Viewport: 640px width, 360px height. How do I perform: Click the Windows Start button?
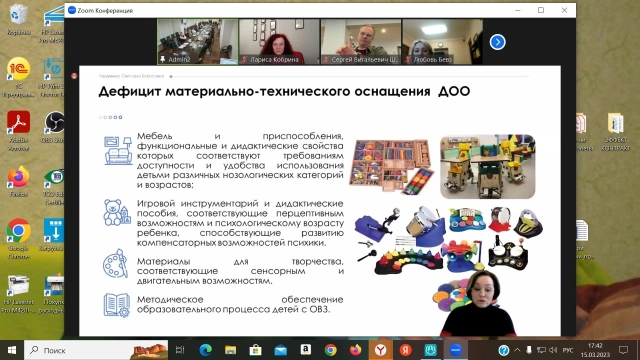tap(12, 350)
